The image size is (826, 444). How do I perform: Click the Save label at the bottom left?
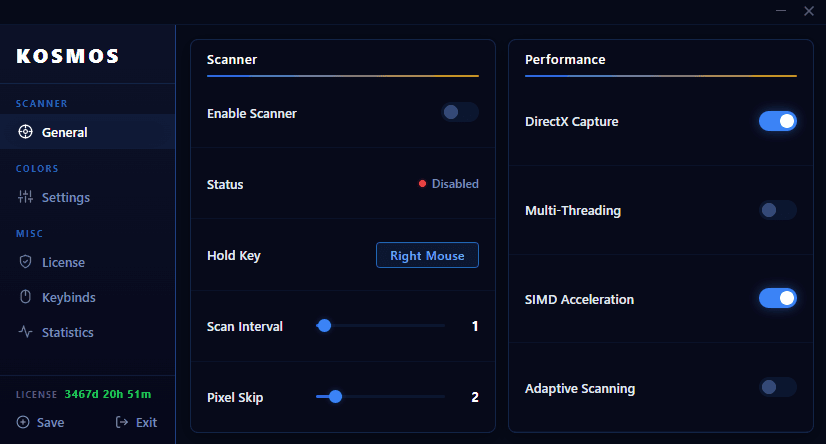(50, 422)
